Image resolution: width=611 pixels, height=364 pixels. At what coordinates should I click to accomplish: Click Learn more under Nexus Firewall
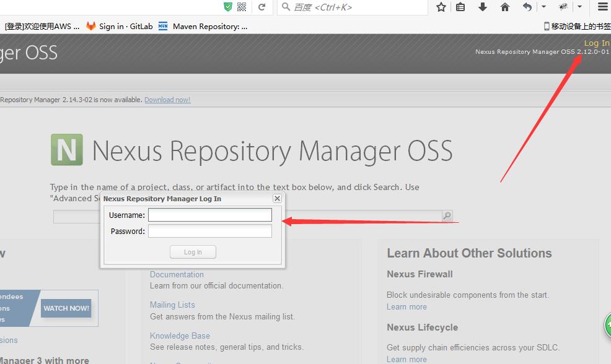pyautogui.click(x=407, y=307)
